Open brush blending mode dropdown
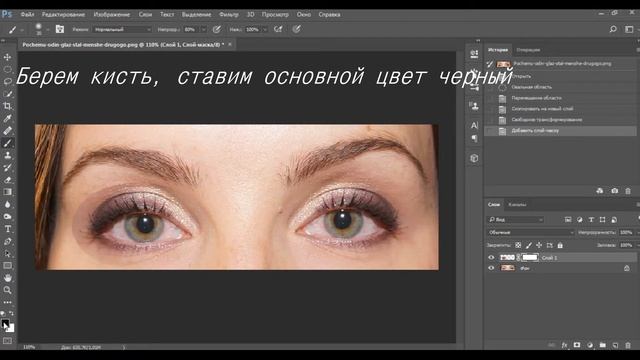Viewport: 640px width, 360px height. (122, 29)
